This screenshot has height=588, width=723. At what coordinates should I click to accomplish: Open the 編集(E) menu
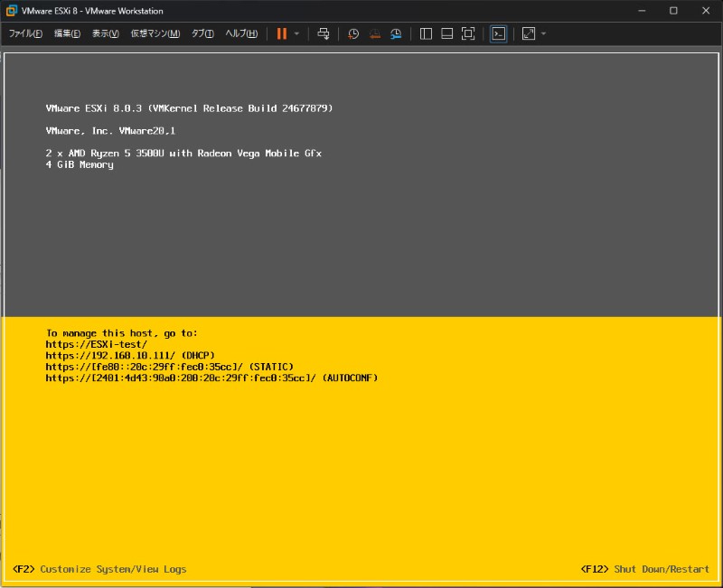point(67,33)
